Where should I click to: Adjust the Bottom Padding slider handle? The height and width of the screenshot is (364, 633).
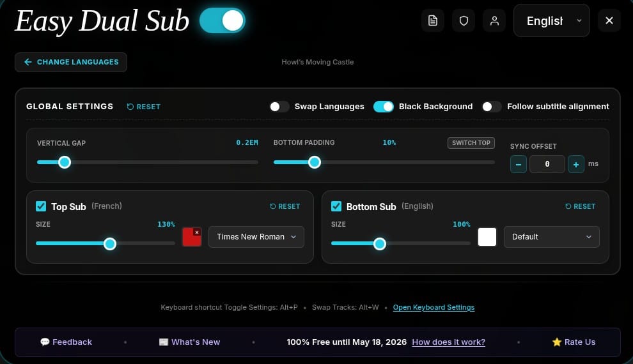(315, 162)
